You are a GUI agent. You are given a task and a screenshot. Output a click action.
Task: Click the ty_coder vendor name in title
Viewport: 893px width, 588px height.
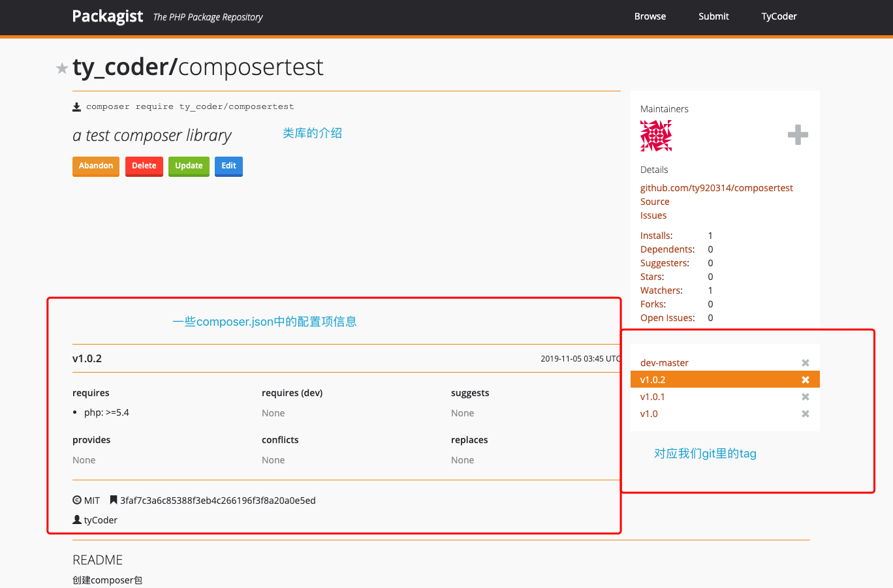click(x=121, y=67)
